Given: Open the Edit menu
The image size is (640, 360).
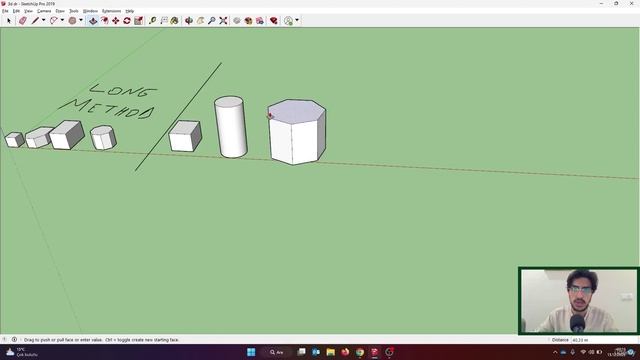Looking at the screenshot, I should 16,11.
